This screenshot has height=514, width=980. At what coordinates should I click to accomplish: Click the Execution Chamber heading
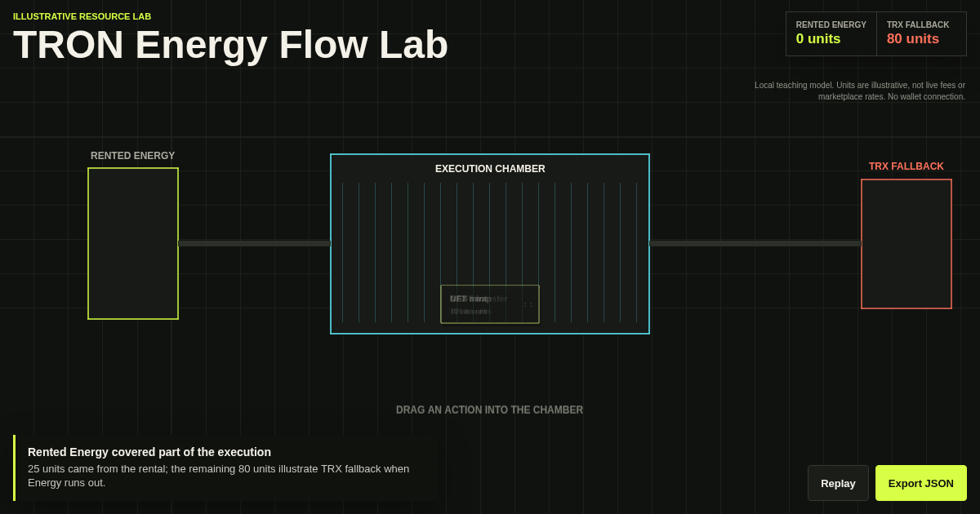point(490,169)
